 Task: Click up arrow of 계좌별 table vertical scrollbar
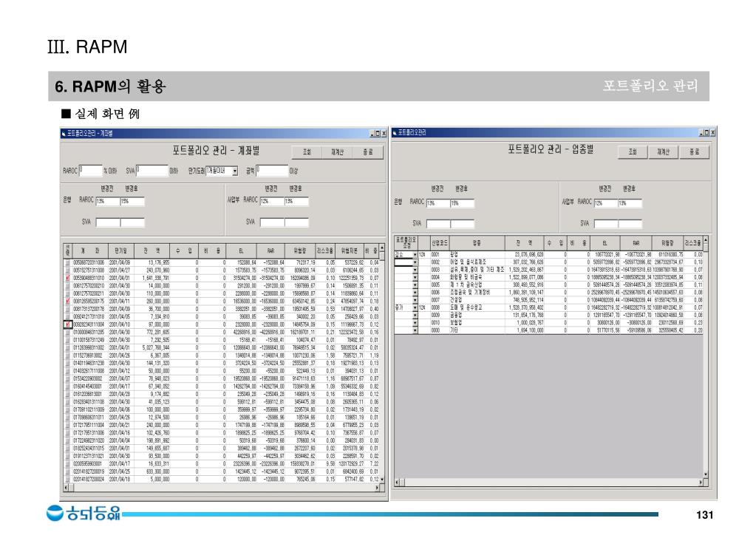(382, 248)
